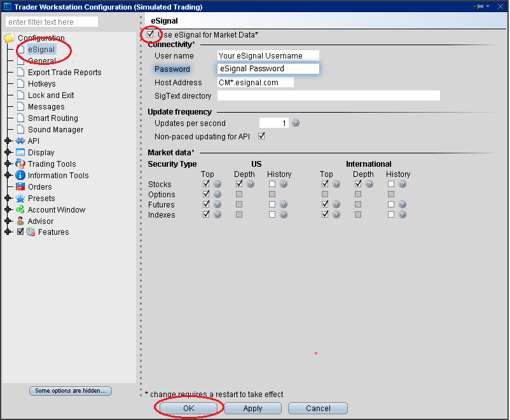Click the Display monitor icon

tap(20, 152)
